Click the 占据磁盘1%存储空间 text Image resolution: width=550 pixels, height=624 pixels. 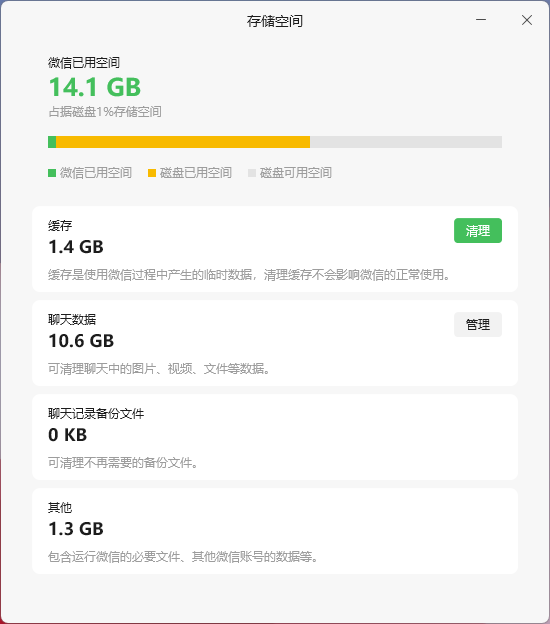click(x=105, y=112)
